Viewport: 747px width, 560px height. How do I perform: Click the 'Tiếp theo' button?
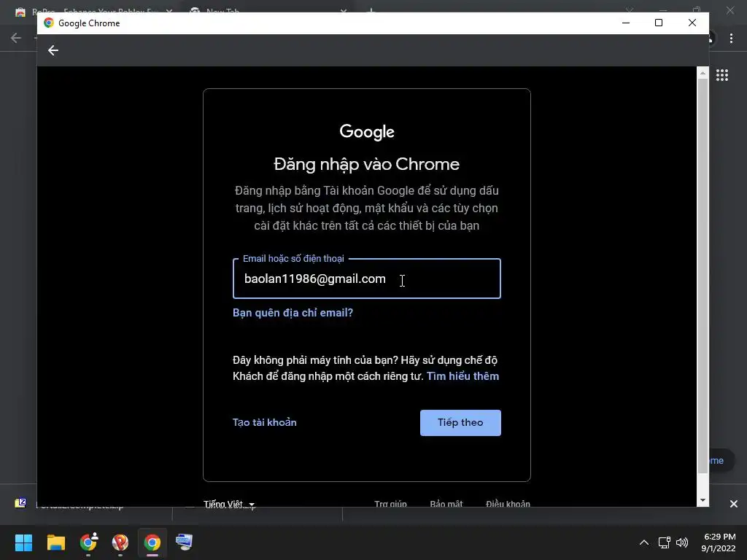click(460, 423)
